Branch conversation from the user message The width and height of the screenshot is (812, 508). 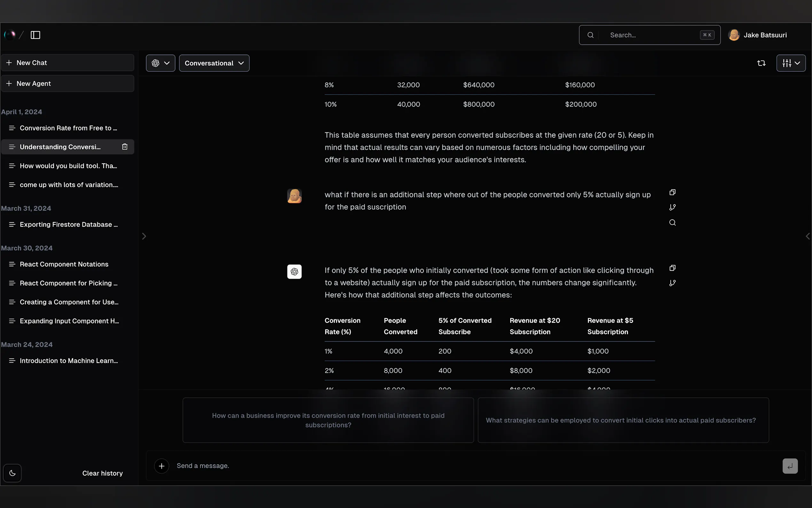[x=672, y=207]
